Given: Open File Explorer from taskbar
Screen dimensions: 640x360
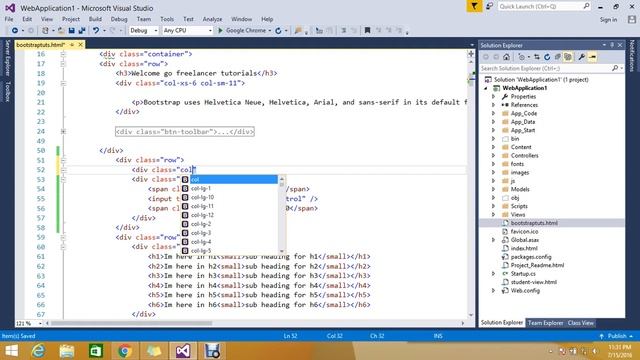Looking at the screenshot, I should click(67, 351).
